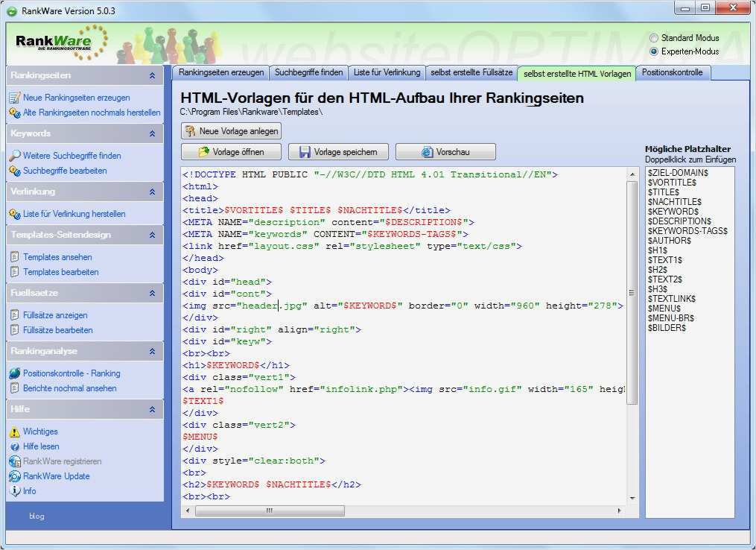Select the $MENU-BR$ placeholder
This screenshot has width=756, height=550.
[671, 318]
